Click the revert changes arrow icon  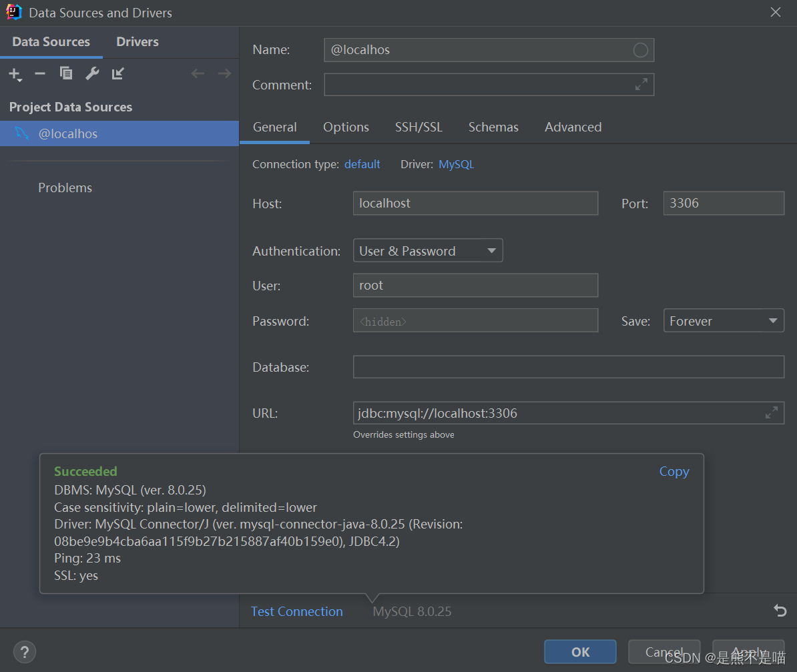[x=780, y=610]
